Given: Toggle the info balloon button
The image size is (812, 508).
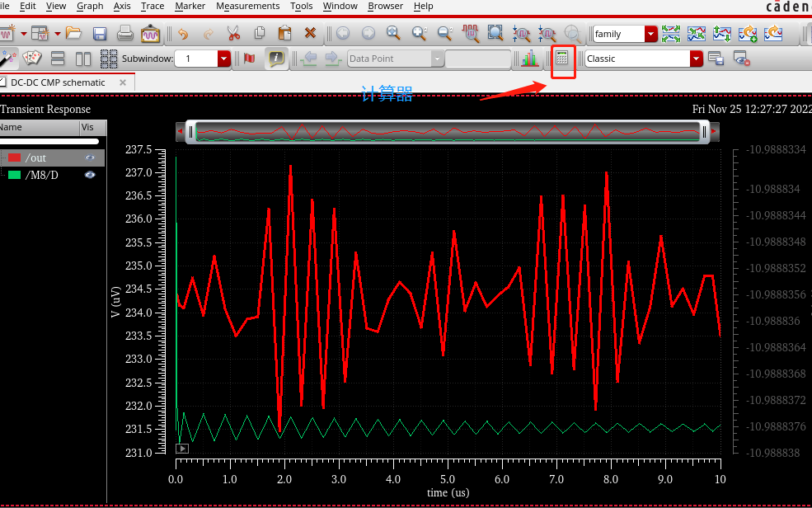Looking at the screenshot, I should coord(276,59).
